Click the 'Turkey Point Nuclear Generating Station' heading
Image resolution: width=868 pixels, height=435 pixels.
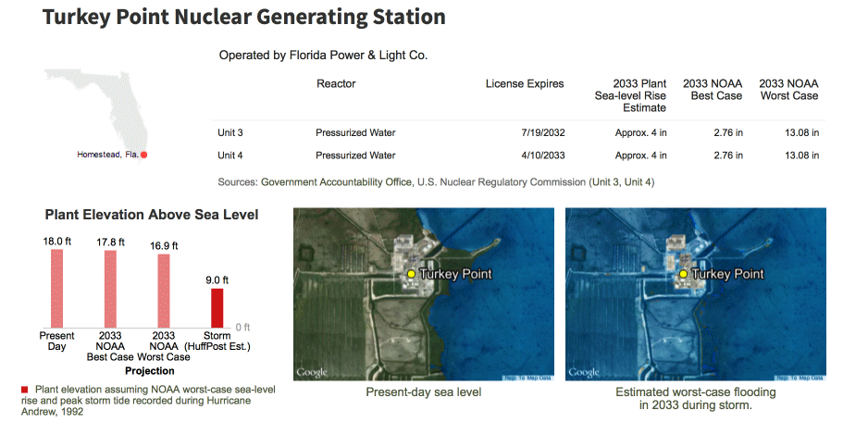(x=244, y=17)
